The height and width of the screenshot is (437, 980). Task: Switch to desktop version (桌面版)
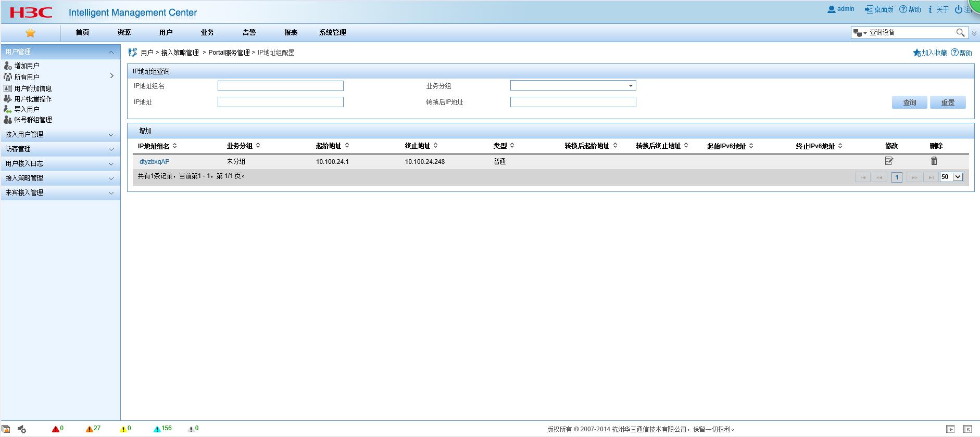[x=879, y=9]
